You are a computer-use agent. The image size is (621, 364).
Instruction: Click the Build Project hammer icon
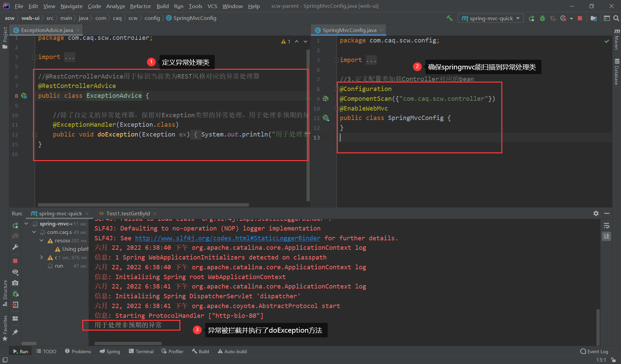point(449,18)
